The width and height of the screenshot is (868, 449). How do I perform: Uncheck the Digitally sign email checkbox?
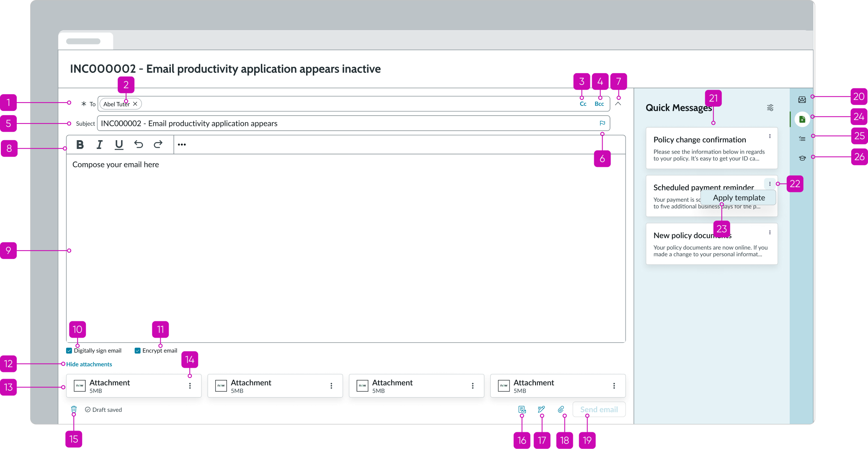[x=69, y=350]
